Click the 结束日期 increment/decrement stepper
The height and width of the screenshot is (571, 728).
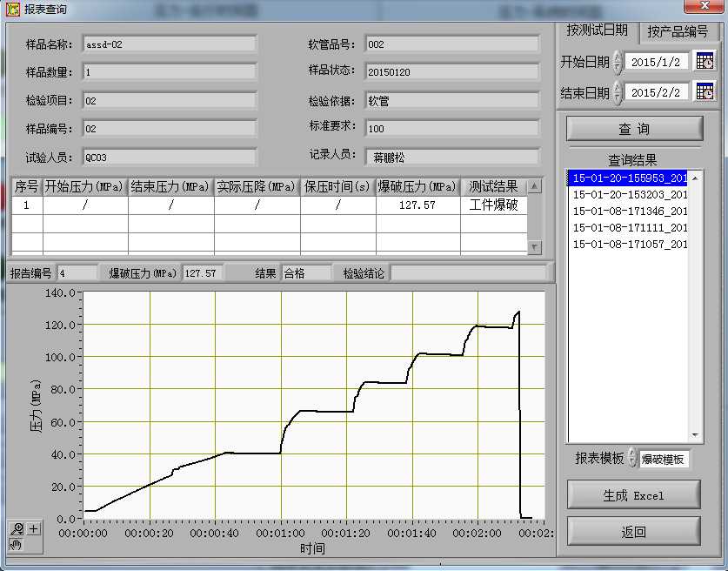click(x=618, y=91)
